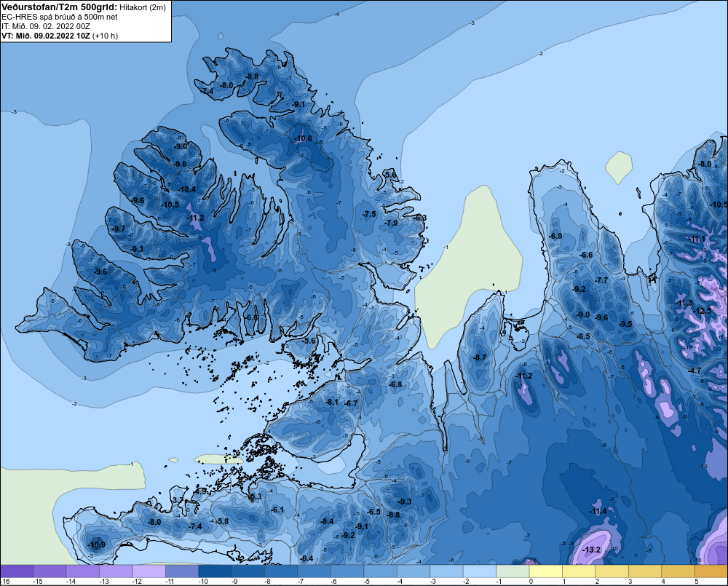Click the title 'Veðurstofan/T2m 500grid: Hitakort (2m)'
The height and width of the screenshot is (586, 728).
(x=84, y=7)
